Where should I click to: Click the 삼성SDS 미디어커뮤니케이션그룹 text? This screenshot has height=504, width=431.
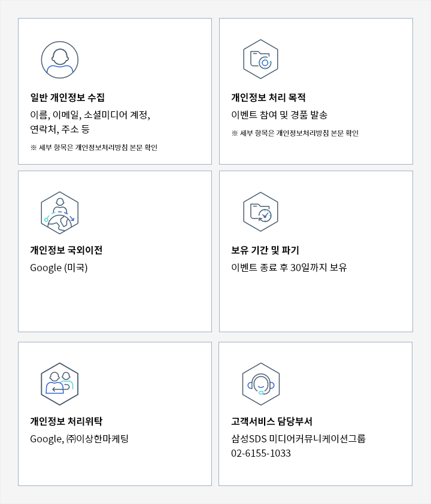pyautogui.click(x=298, y=439)
